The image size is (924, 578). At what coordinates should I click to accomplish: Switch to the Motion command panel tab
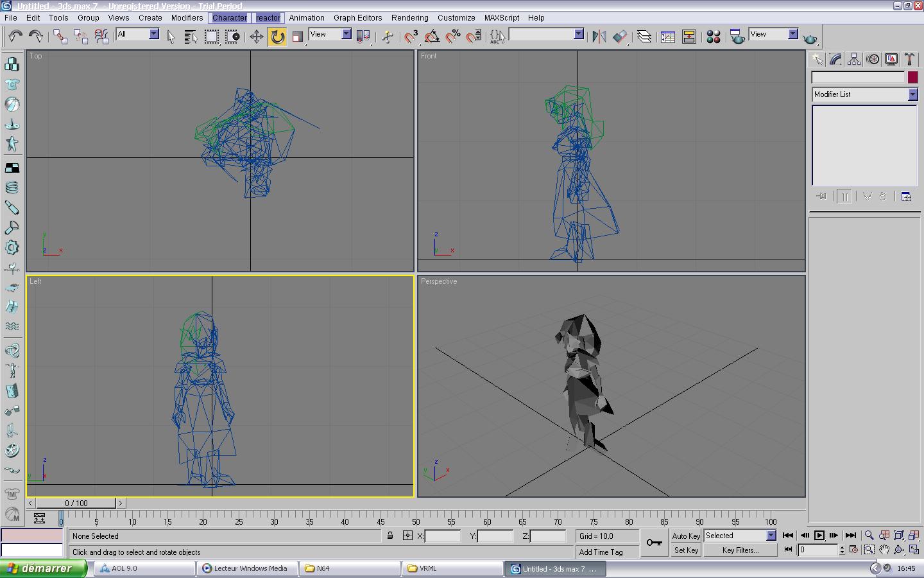pos(873,59)
